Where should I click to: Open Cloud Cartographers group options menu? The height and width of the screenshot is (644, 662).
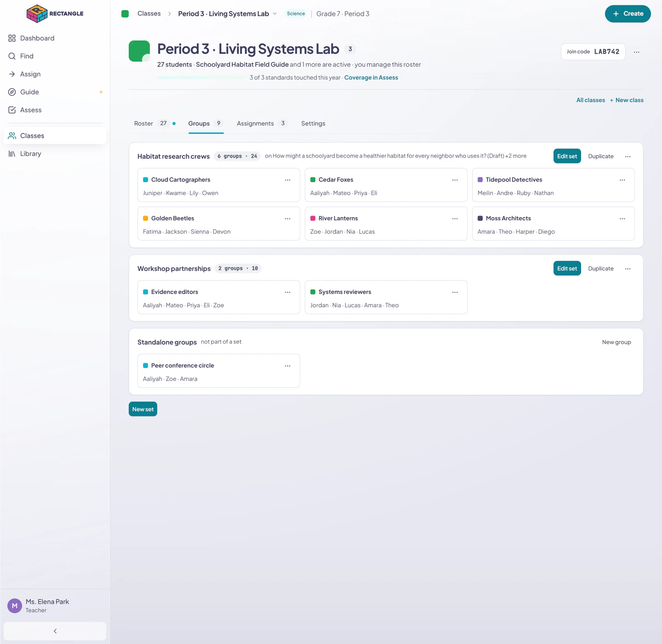click(288, 180)
